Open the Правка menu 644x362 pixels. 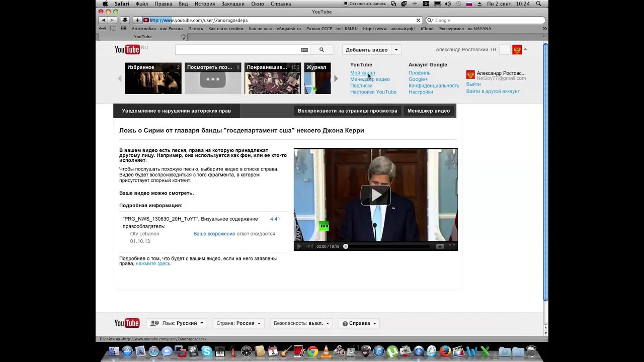coord(163,4)
